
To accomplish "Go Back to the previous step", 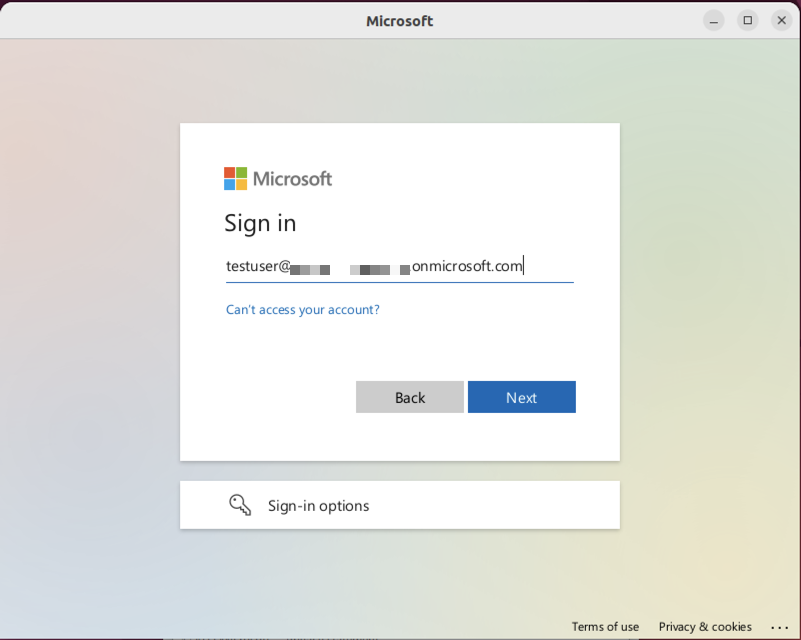I will [x=409, y=397].
